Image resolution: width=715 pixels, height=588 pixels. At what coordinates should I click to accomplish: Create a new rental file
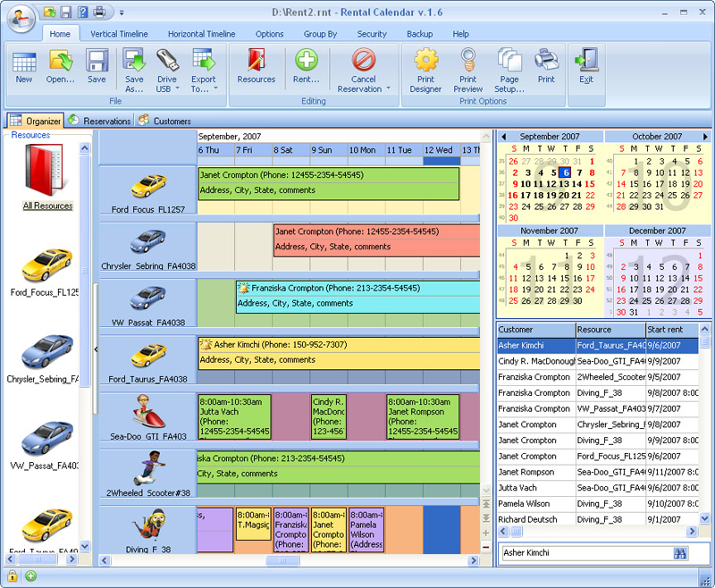[24, 71]
